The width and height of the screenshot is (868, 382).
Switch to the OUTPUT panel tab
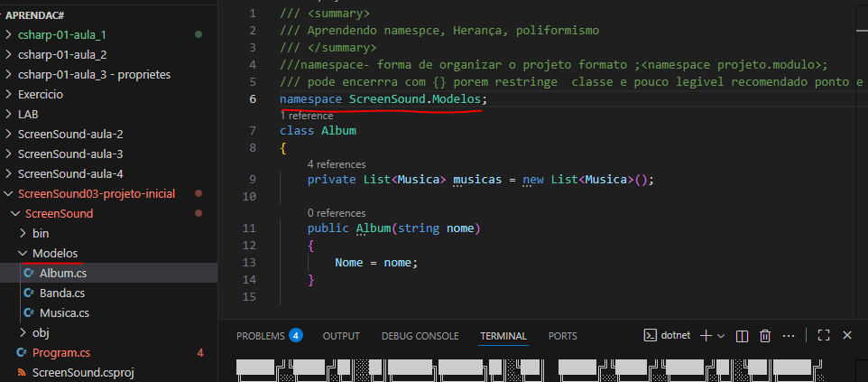[341, 336]
